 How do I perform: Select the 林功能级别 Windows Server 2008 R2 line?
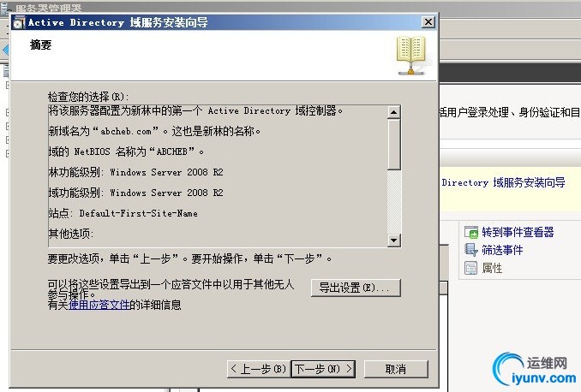pyautogui.click(x=135, y=172)
